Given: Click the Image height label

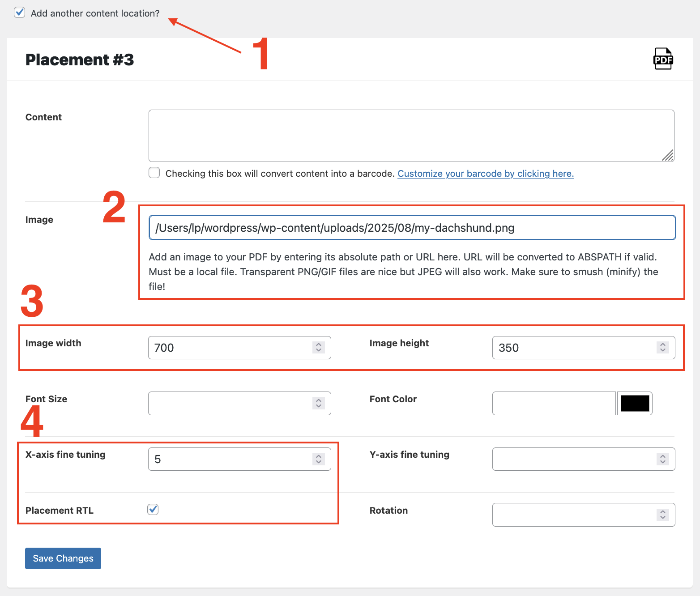Looking at the screenshot, I should point(399,343).
